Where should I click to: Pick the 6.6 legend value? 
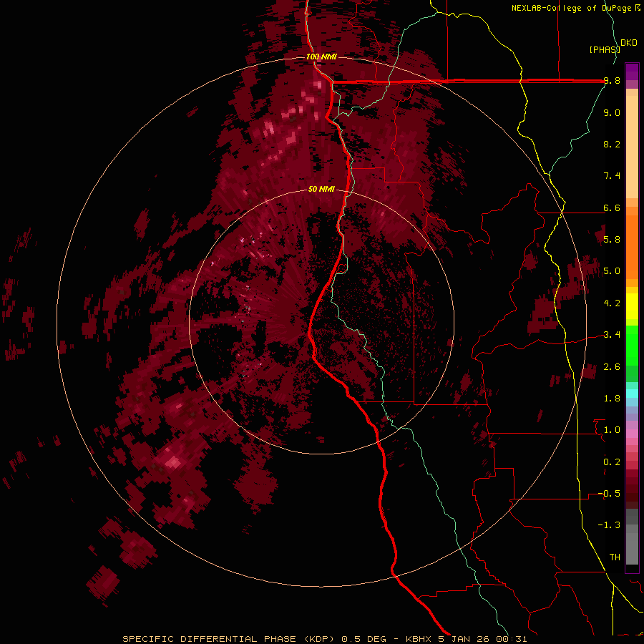pos(612,208)
